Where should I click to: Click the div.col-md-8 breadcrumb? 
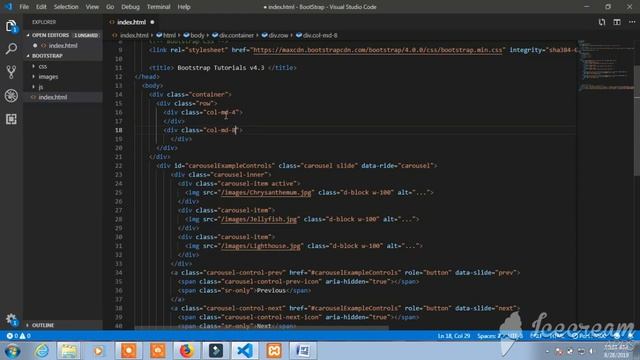click(x=317, y=36)
